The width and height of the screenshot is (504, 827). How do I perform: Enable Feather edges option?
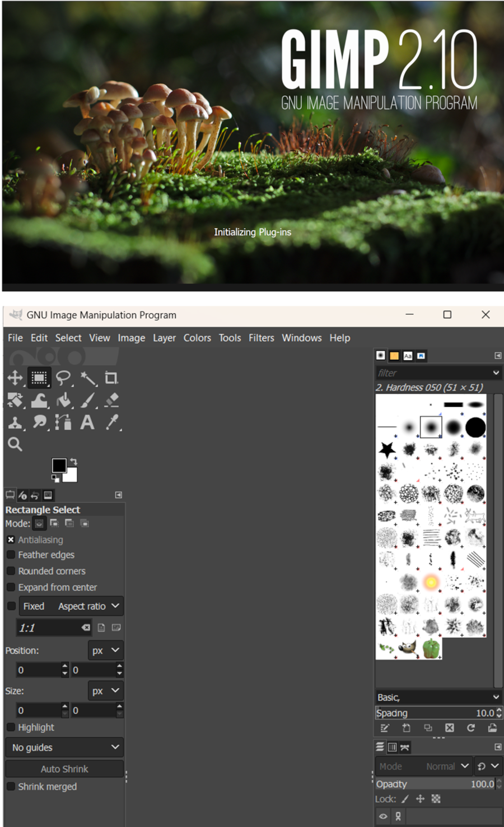tap(11, 555)
